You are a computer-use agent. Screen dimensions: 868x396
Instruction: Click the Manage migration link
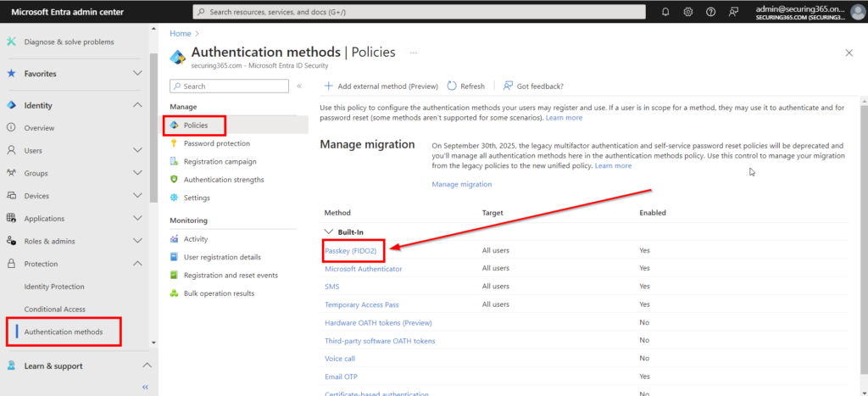coord(462,184)
